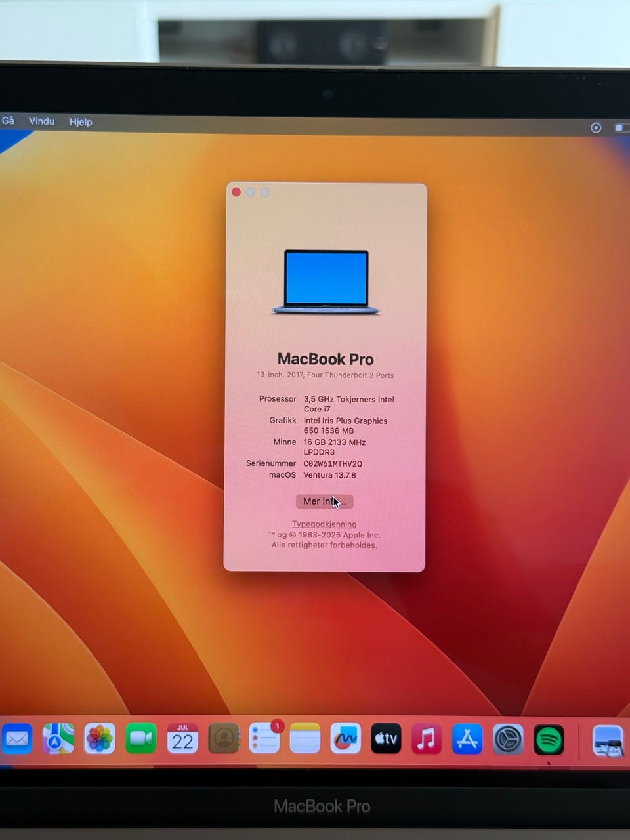Open the Contacts app
Image resolution: width=630 pixels, height=840 pixels.
tap(224, 739)
